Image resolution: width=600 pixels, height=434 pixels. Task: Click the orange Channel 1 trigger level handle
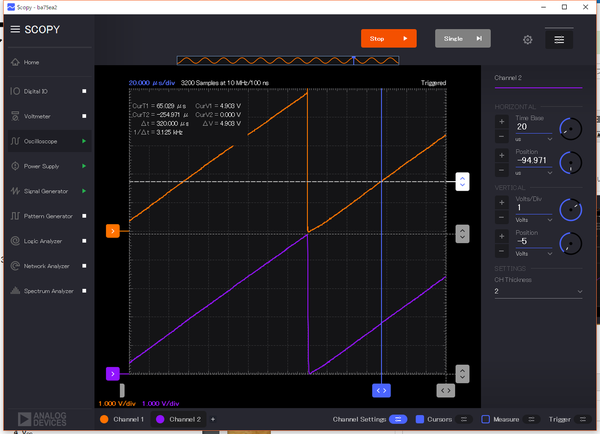(x=113, y=231)
